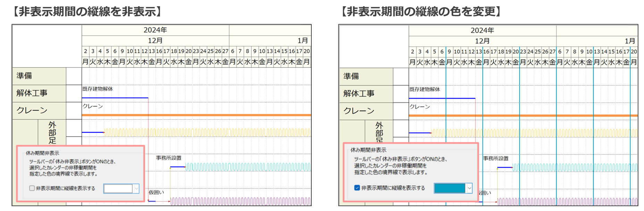
Task: Click the 1月 header in the left chart
Action: [x=303, y=41]
